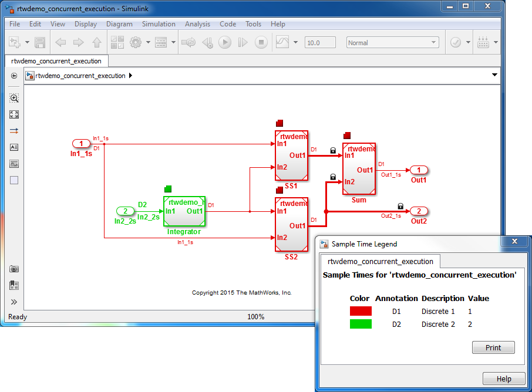Viewport: 532px width, 392px height.
Task: Click the Forward arrow toolbar icon
Action: (78, 42)
